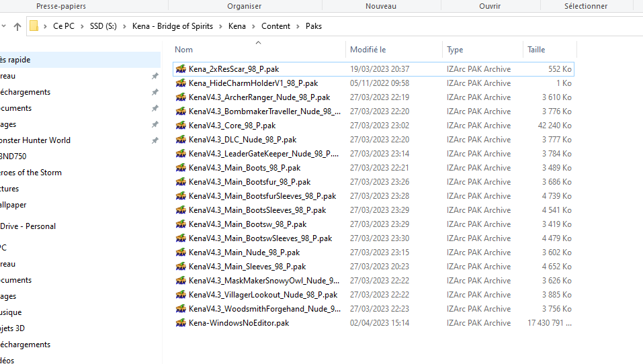Screen dimensions: 643x364
Task: Navigate to 'Content' breadcrumb folder
Action: click(x=275, y=26)
